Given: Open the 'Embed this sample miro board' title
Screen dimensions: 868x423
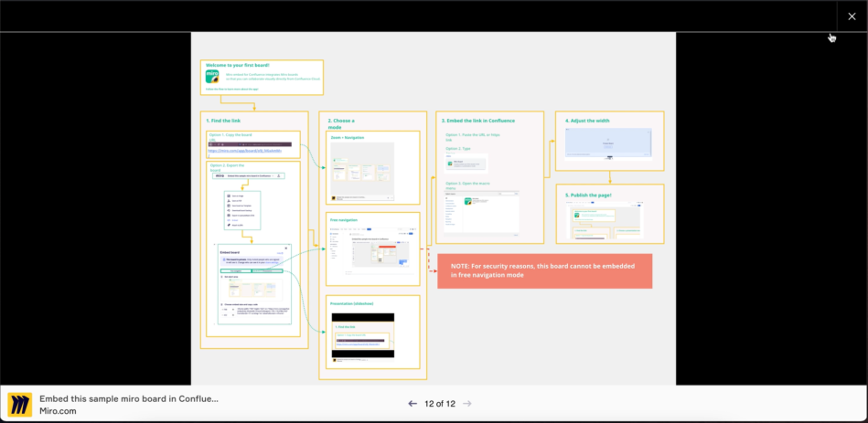Looking at the screenshot, I should coord(128,398).
